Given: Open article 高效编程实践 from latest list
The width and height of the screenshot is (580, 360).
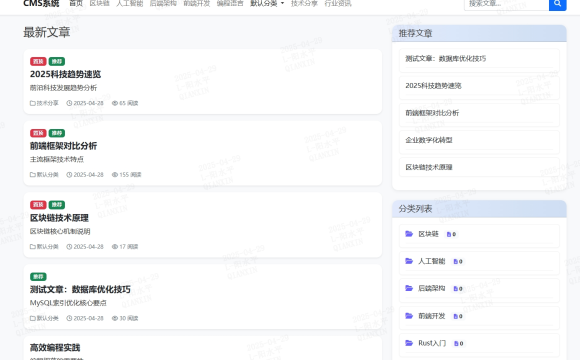Looking at the screenshot, I should pos(55,347).
